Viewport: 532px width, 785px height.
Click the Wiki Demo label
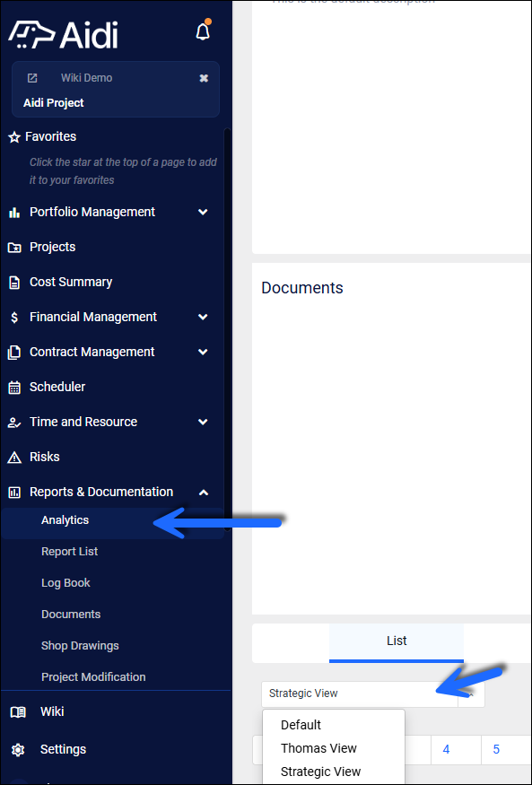pos(87,78)
